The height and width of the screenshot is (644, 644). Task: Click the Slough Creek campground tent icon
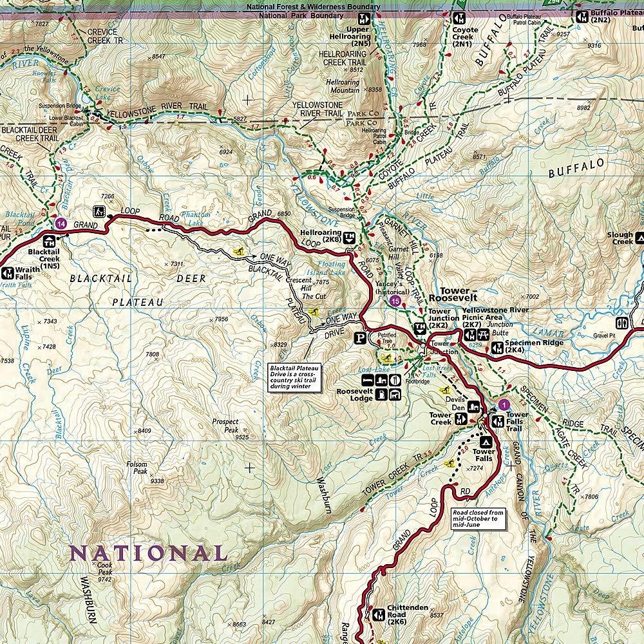click(x=639, y=238)
